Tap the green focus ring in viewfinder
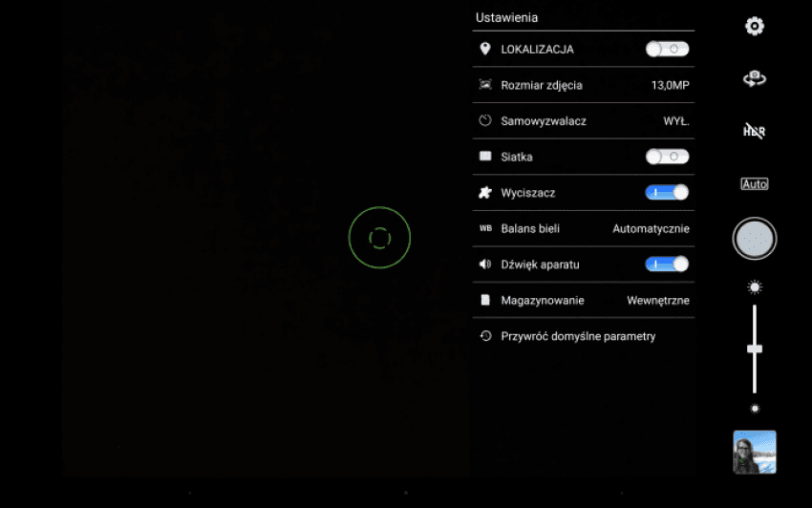The width and height of the screenshot is (812, 508). tap(379, 238)
